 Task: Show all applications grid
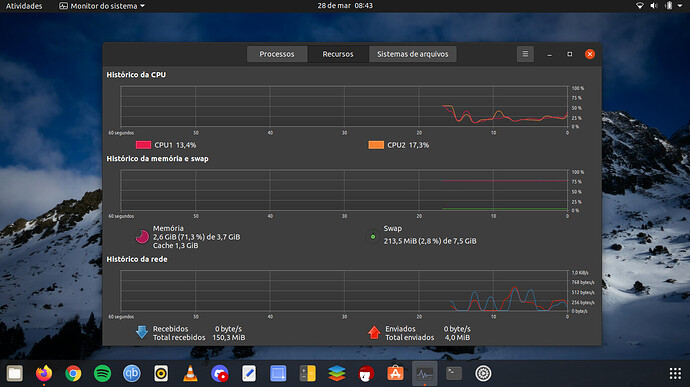coord(675,373)
